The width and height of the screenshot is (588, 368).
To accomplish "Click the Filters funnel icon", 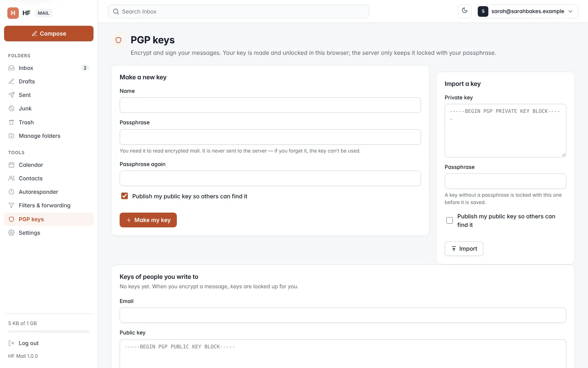I will [11, 205].
